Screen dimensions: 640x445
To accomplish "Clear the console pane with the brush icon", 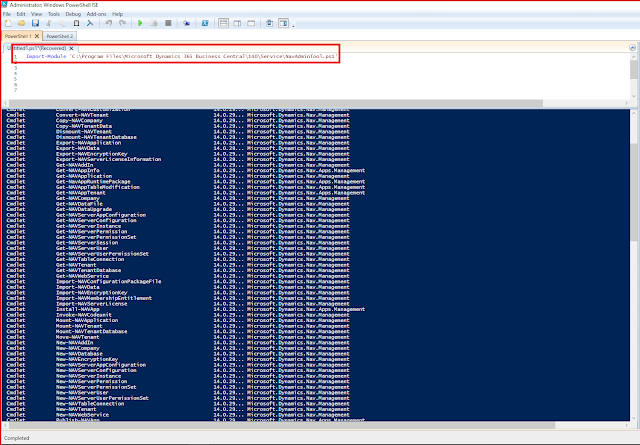I will pyautogui.click(x=90, y=23).
